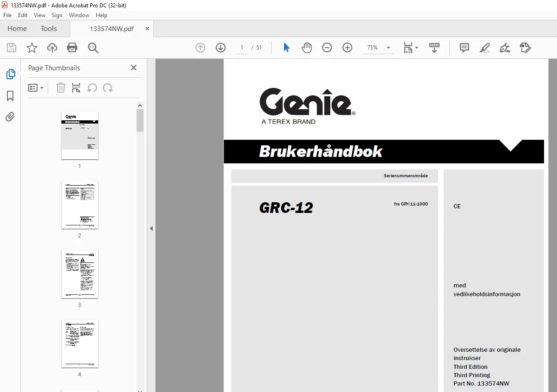Click the GRC-12 model heading
Screen dimensions: 557x392
(286, 208)
